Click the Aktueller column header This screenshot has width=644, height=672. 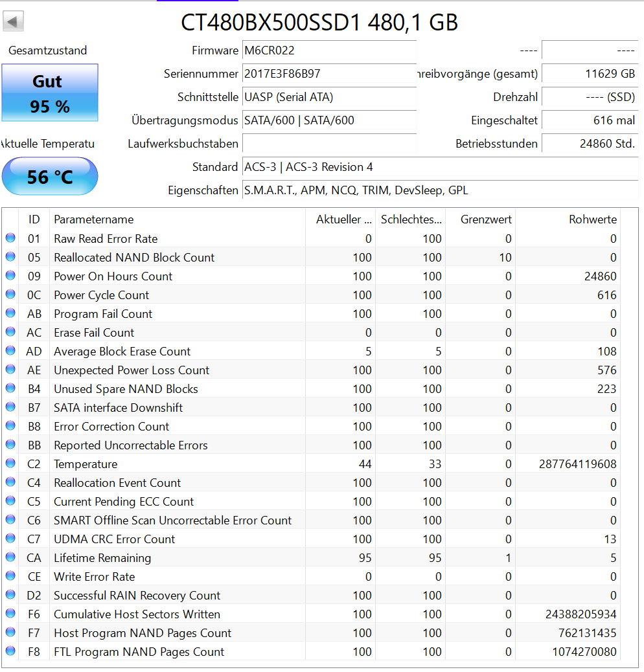(340, 219)
